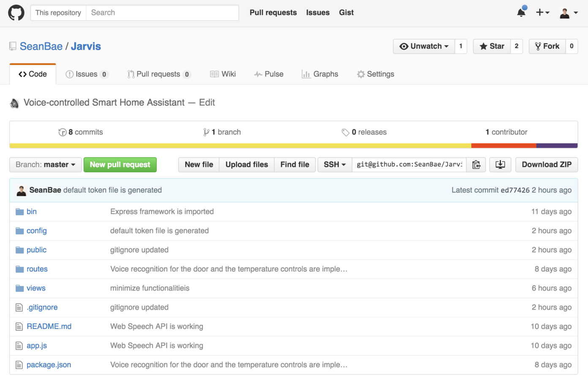The height and width of the screenshot is (380, 588).
Task: Click the Upload files button
Action: pyautogui.click(x=247, y=165)
